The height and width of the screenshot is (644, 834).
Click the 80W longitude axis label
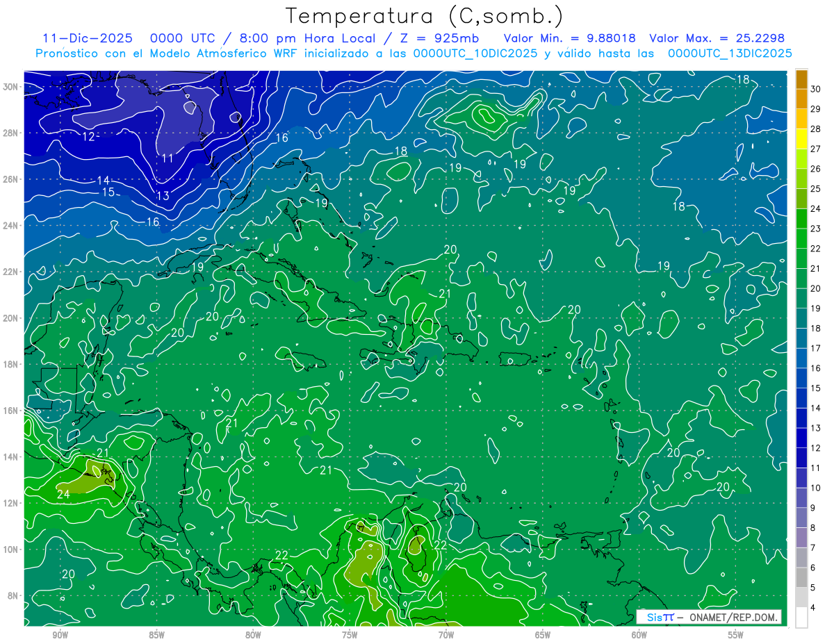(253, 635)
